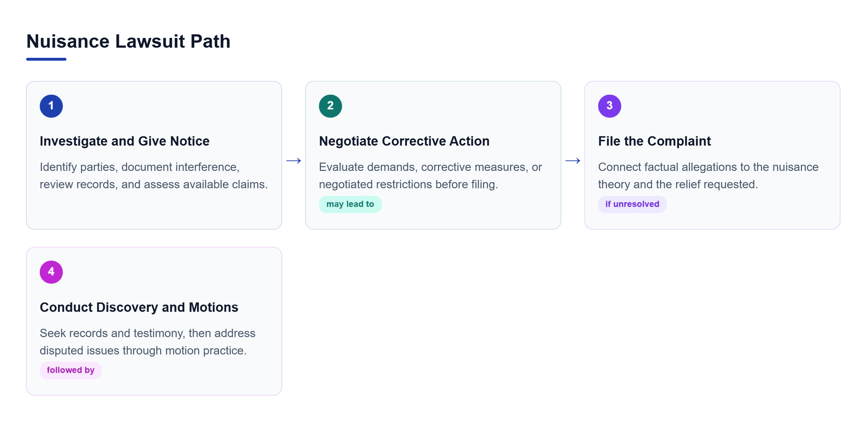This screenshot has height=422, width=868.
Task: Click the 'Conduct Discovery and Motions' title
Action: 139,307
